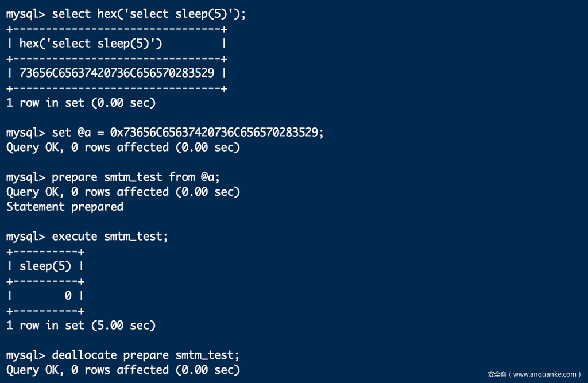The image size is (588, 383).
Task: Click the mysql> prompt before "execute"
Action: coord(25,237)
